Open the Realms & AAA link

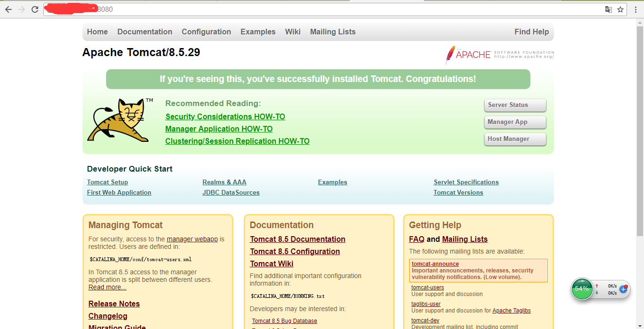click(x=224, y=182)
